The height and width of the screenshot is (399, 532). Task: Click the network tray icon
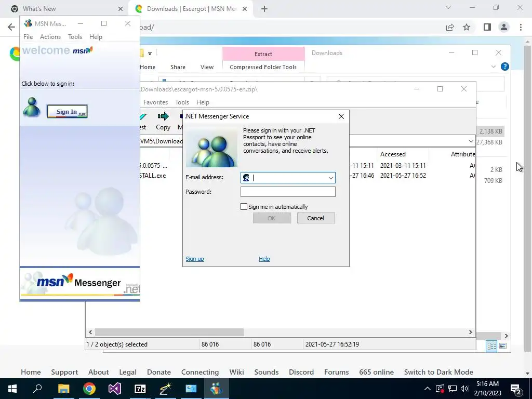[x=453, y=389]
